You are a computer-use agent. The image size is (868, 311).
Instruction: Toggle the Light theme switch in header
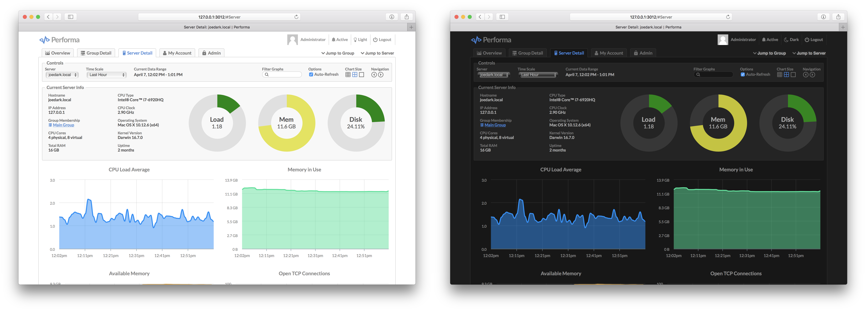[360, 40]
